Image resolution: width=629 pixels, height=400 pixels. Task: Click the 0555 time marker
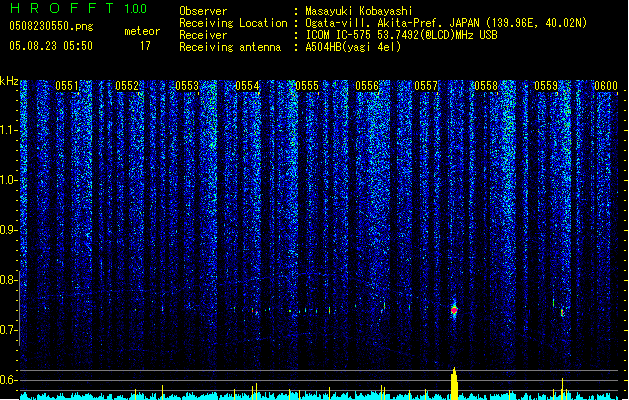tap(307, 86)
